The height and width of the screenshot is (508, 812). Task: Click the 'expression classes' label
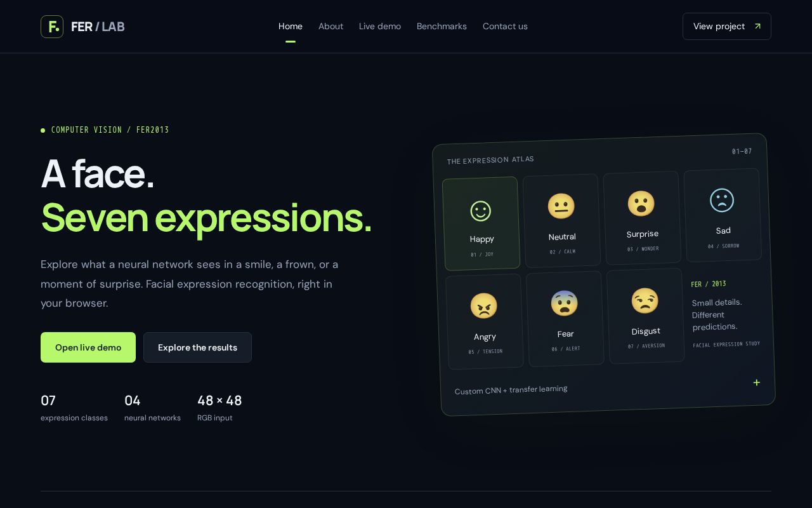(74, 418)
